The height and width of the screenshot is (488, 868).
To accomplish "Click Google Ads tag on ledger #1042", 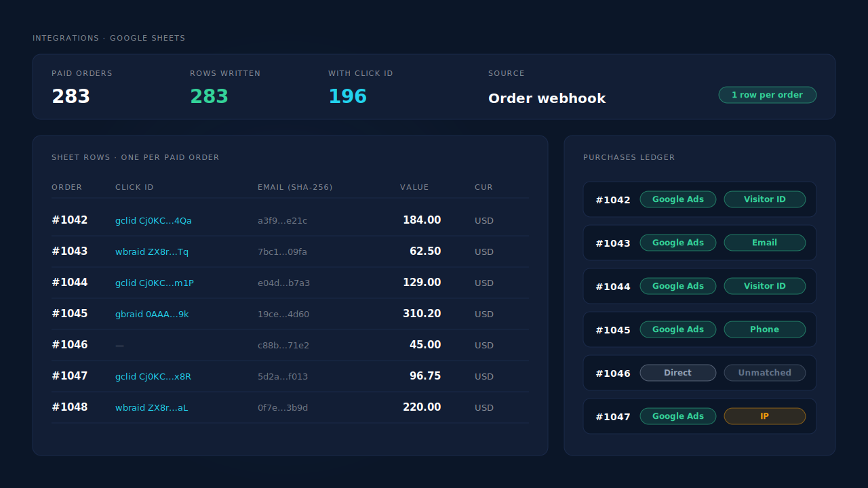I will [678, 199].
